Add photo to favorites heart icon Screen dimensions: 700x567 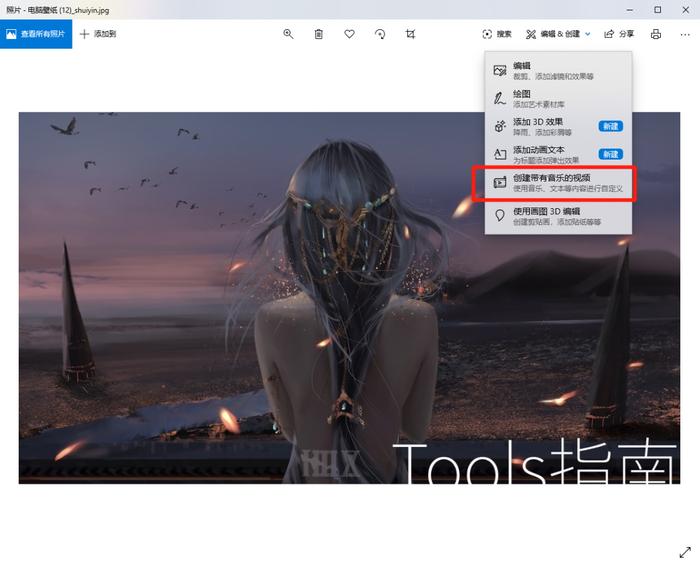[350, 34]
